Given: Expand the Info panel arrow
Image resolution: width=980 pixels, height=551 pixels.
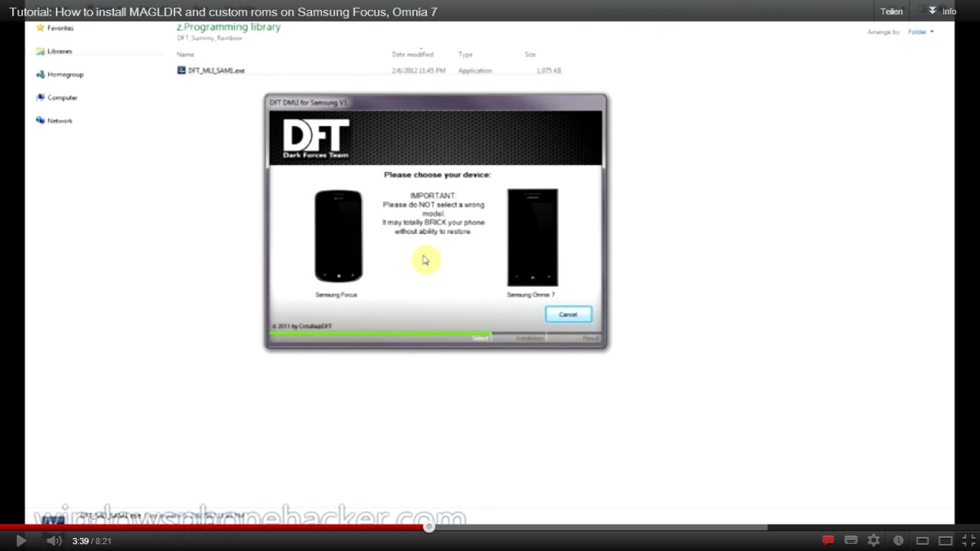Looking at the screenshot, I should 933,11.
